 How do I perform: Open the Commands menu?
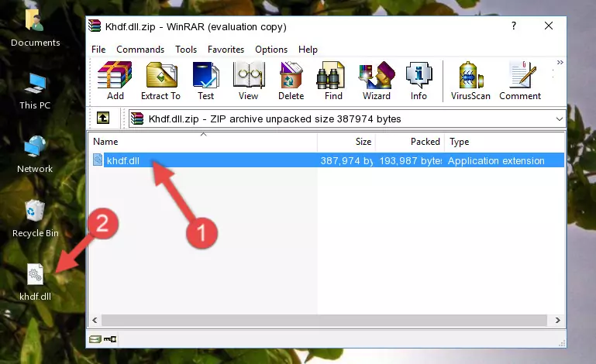pos(140,50)
